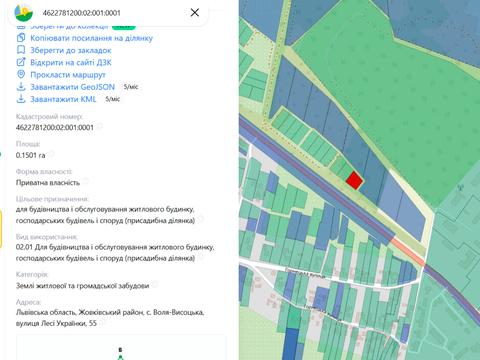
Task: Select the area value 0.1501 га
Action: (x=30, y=155)
